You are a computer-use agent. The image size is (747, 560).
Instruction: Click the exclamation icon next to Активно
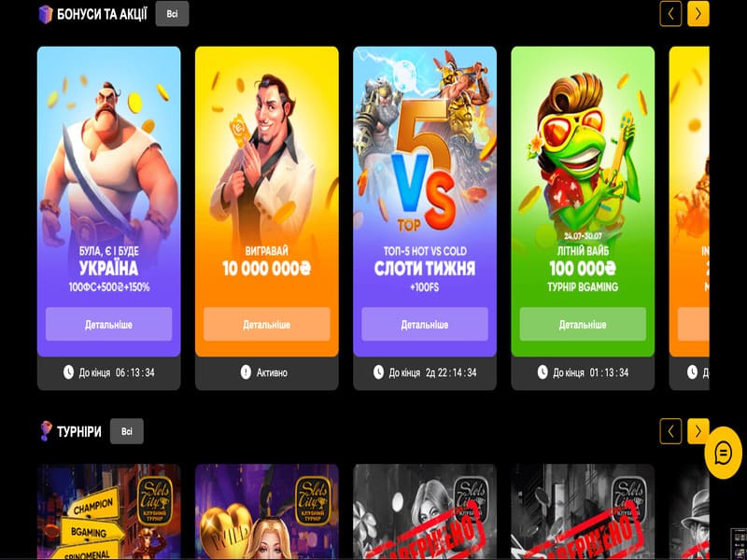tap(246, 372)
